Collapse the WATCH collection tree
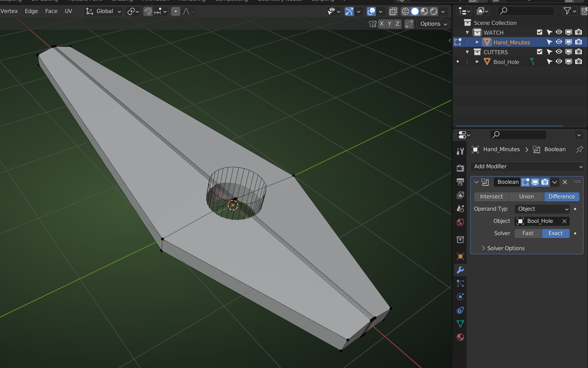Screen dimensions: 588x368 468,32
